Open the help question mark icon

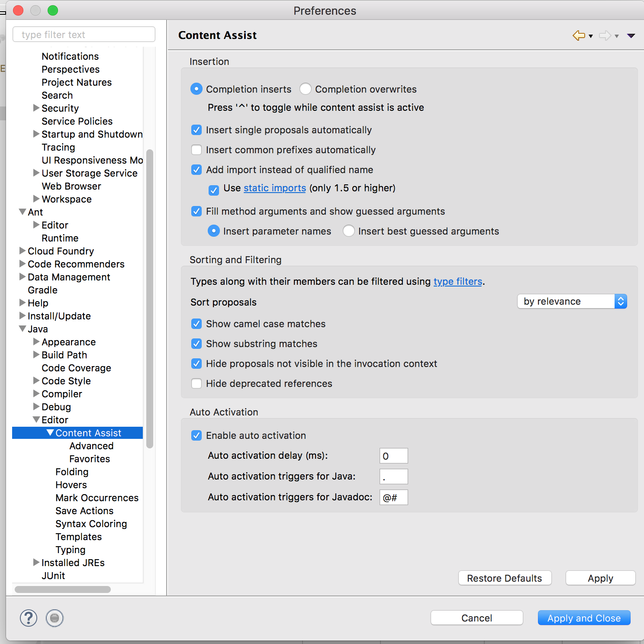[x=29, y=618]
